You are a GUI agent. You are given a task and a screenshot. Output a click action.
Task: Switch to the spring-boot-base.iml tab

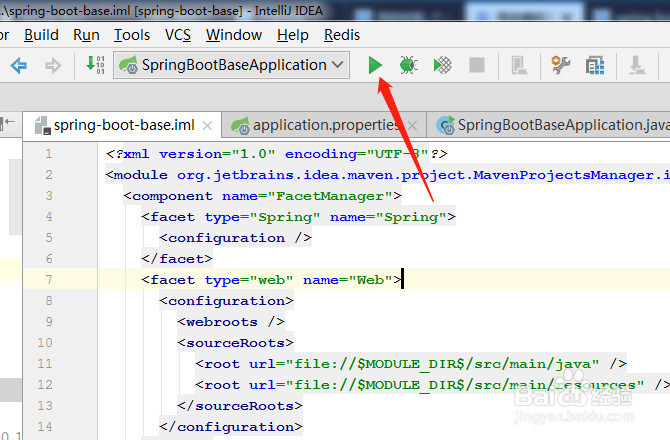coord(122,125)
